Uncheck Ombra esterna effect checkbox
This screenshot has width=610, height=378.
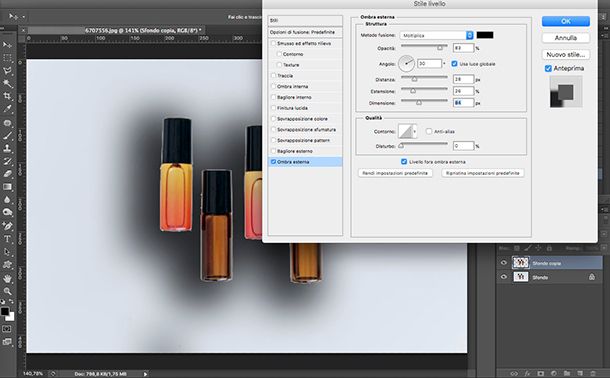pos(273,162)
